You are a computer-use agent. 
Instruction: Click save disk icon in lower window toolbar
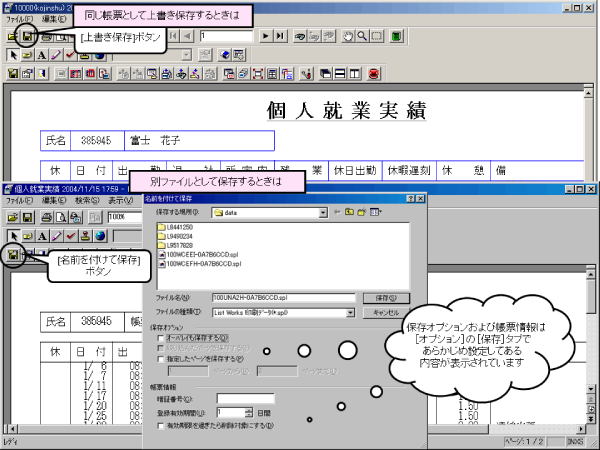[x=27, y=217]
